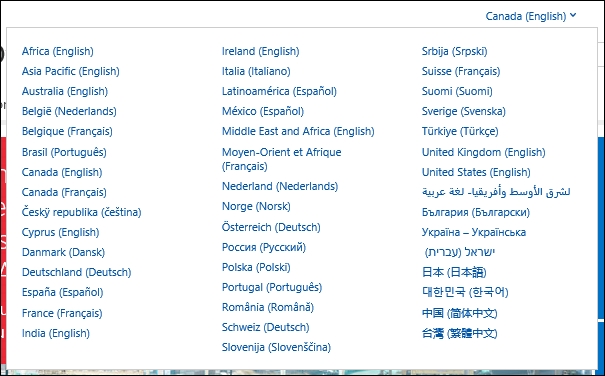Choose Ireland (English) entry
The height and width of the screenshot is (376, 605).
click(260, 51)
